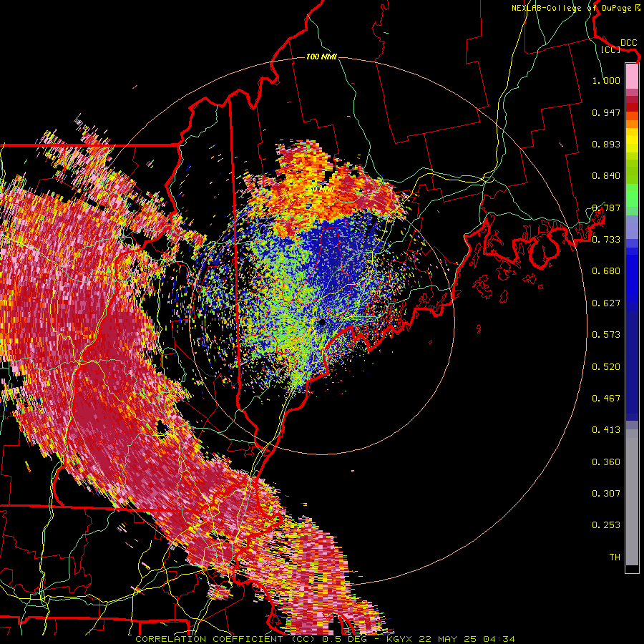The width and height of the screenshot is (644, 644).
Task: Click the 0.787 color scale value
Action: coord(606,208)
